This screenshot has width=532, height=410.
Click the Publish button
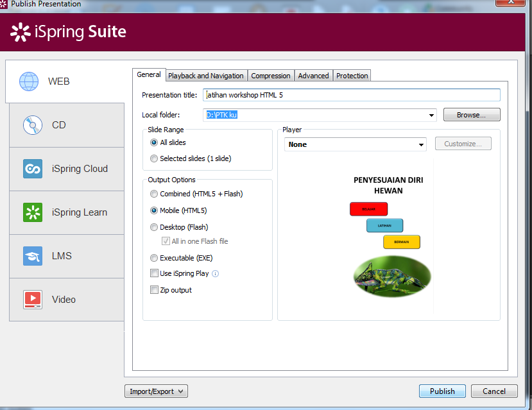point(442,391)
